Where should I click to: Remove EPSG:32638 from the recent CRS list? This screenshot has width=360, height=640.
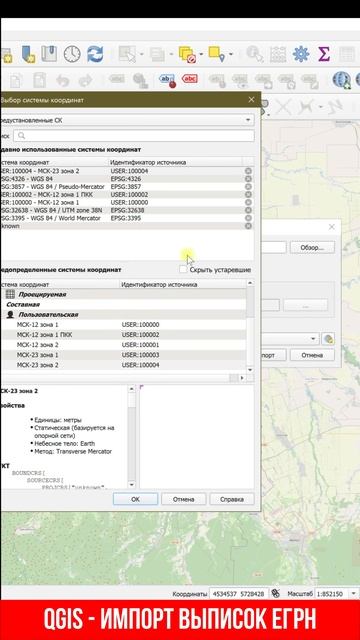click(248, 210)
